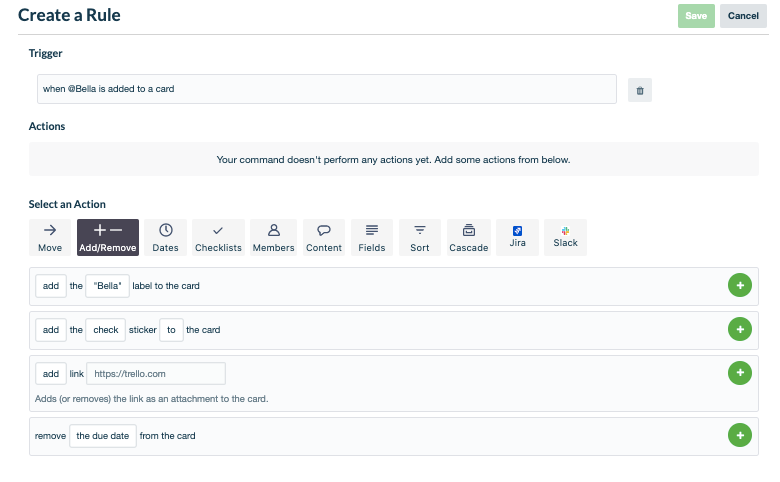Viewport: 780px width, 482px height.
Task: Toggle add option in link action row
Action: [51, 374]
